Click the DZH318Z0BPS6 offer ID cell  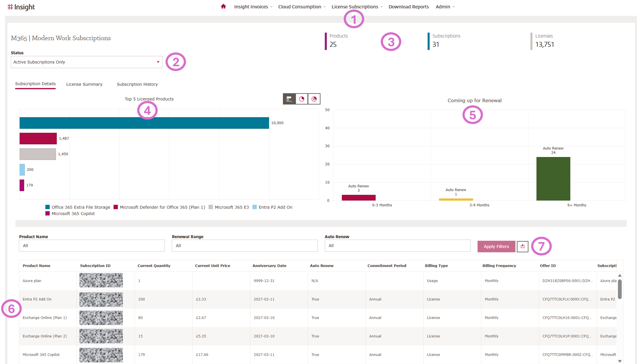pos(568,281)
